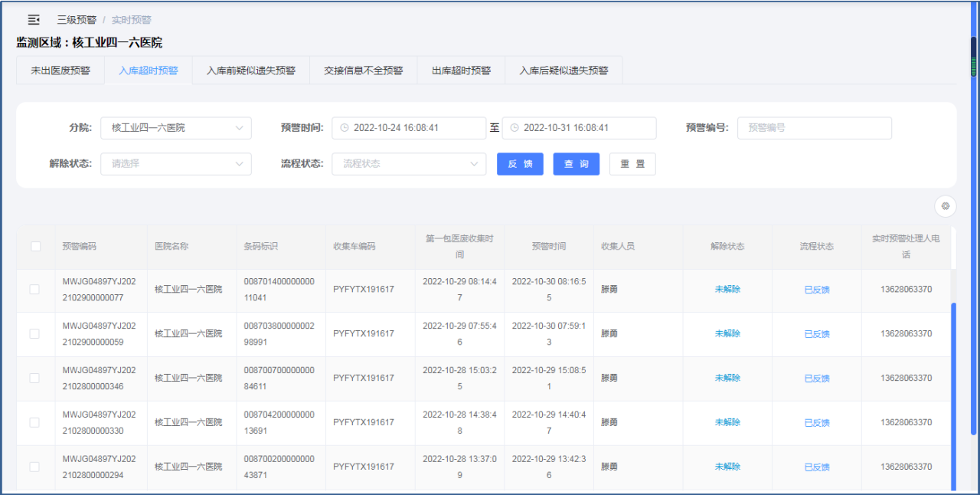Switch to the 出库超时预警 tab
The image size is (980, 495).
tap(460, 69)
